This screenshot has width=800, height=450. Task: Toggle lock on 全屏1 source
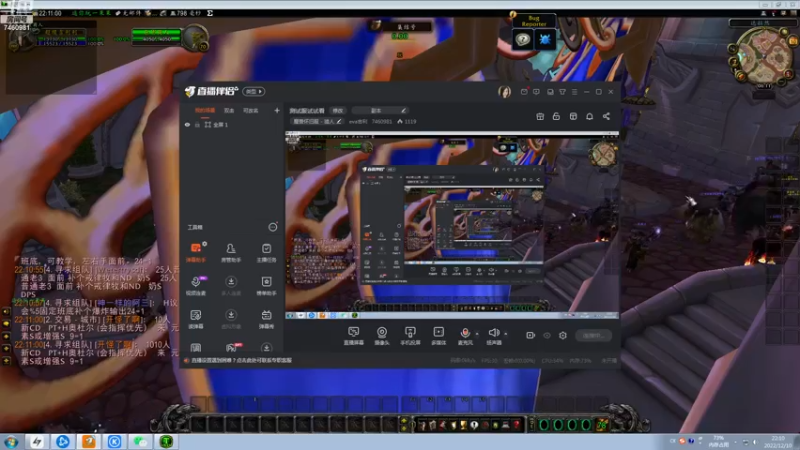tap(197, 124)
